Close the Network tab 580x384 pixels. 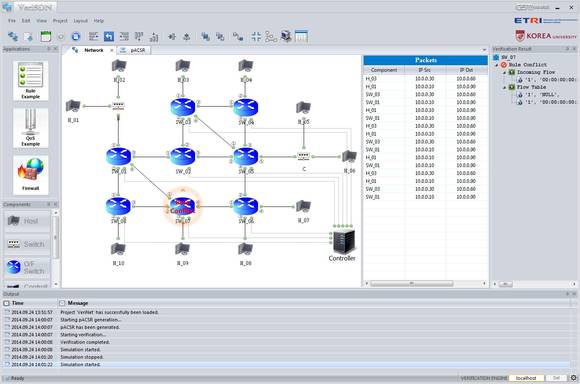tap(112, 50)
